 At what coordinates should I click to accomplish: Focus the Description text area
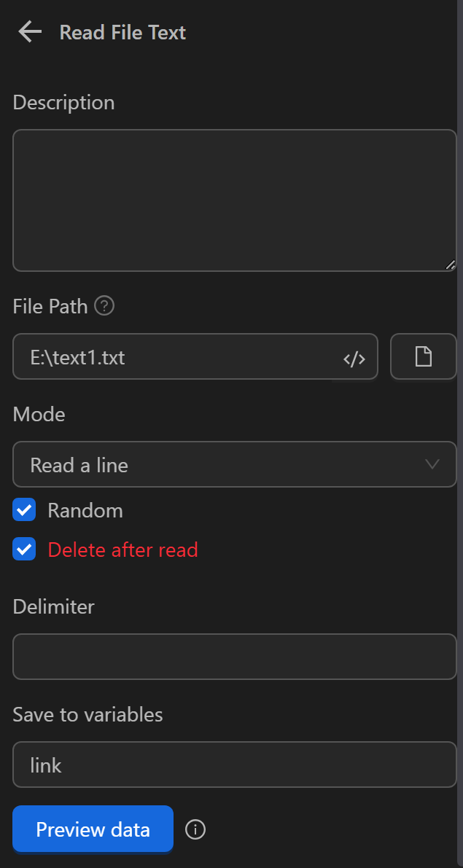click(234, 200)
